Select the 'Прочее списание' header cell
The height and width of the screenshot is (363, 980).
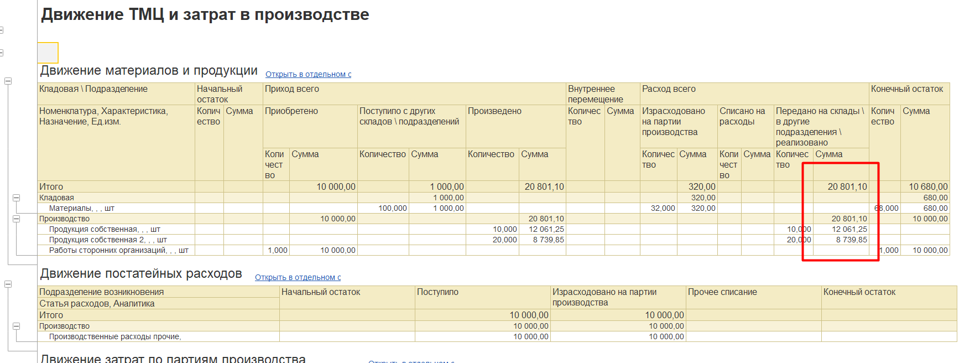pyautogui.click(x=754, y=297)
